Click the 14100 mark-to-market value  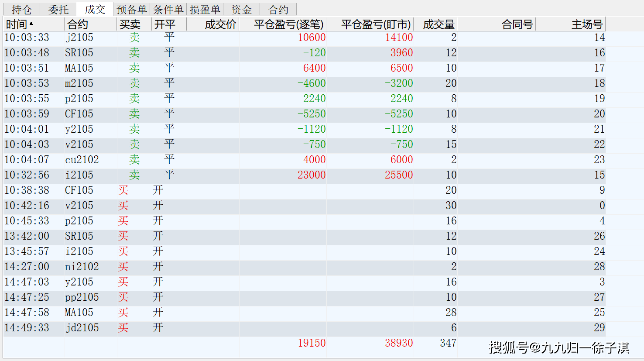coord(399,38)
